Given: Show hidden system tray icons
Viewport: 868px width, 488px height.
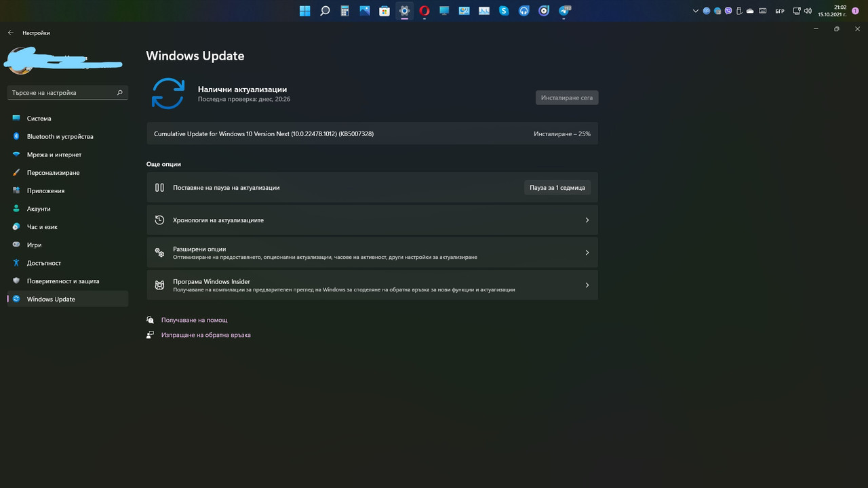Looking at the screenshot, I should coord(696,11).
